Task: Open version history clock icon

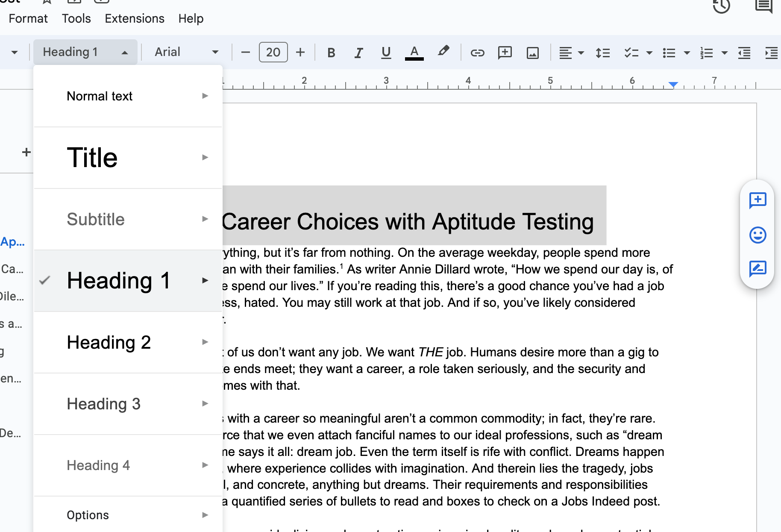Action: coord(721,6)
